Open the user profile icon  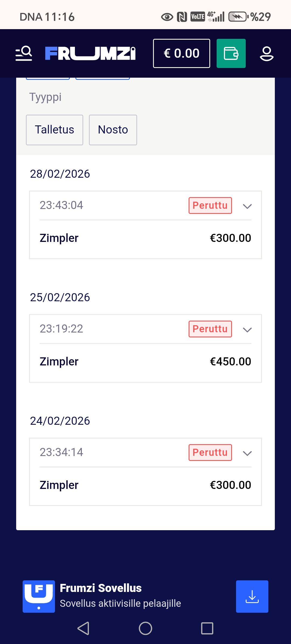(266, 53)
